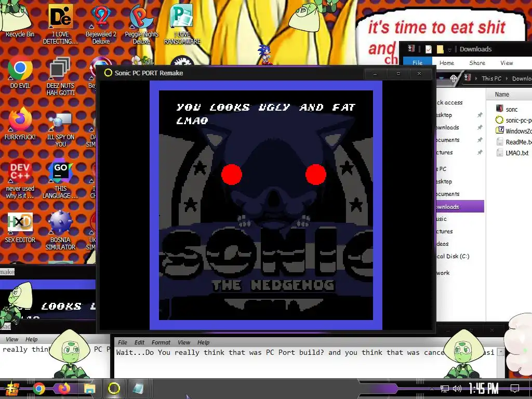Select the ReadMe text file

pyautogui.click(x=513, y=142)
